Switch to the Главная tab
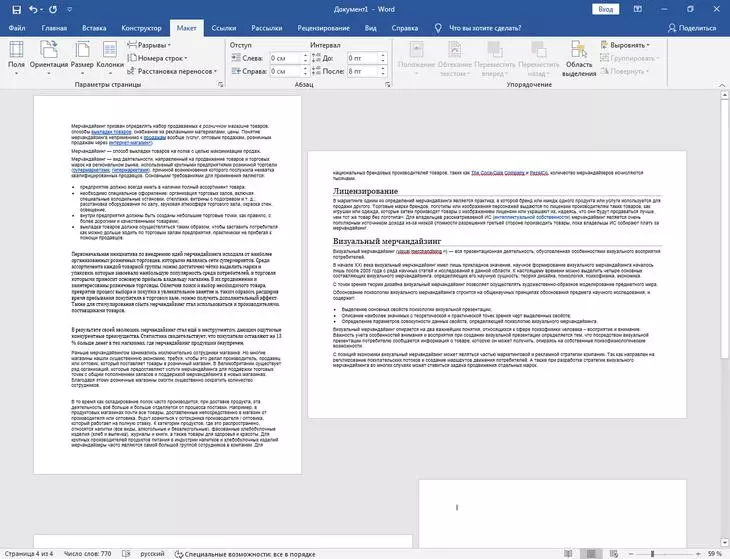This screenshot has width=730, height=559. [x=54, y=28]
